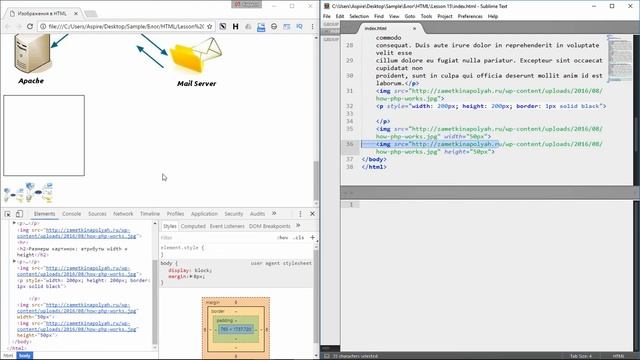Open Sublime Text Help menu
The image size is (640, 360).
pos(493,16)
